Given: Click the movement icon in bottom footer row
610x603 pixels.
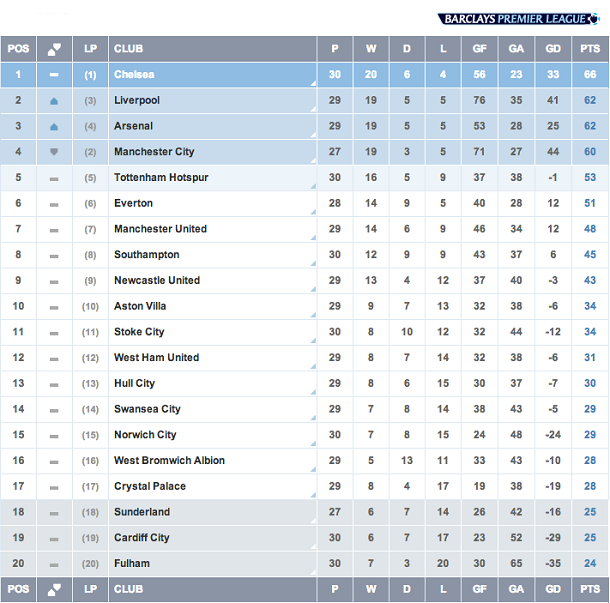Looking at the screenshot, I should point(54,590).
